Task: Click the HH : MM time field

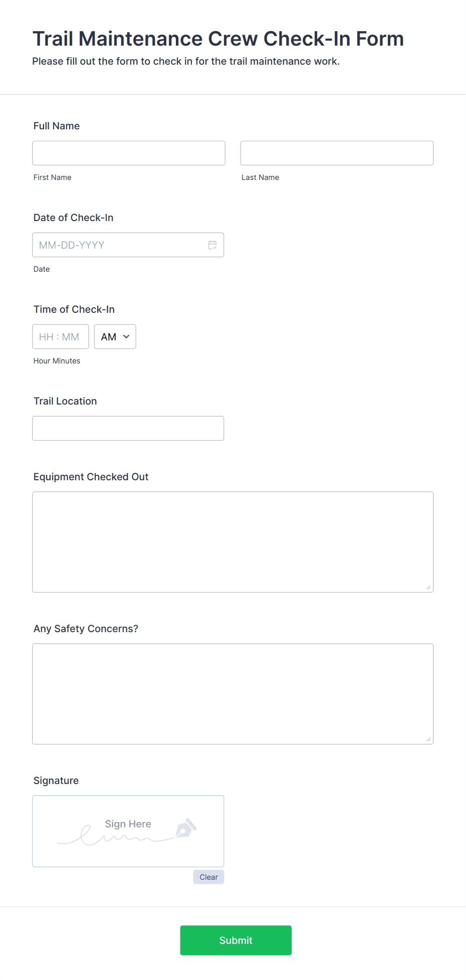Action: pyautogui.click(x=61, y=337)
